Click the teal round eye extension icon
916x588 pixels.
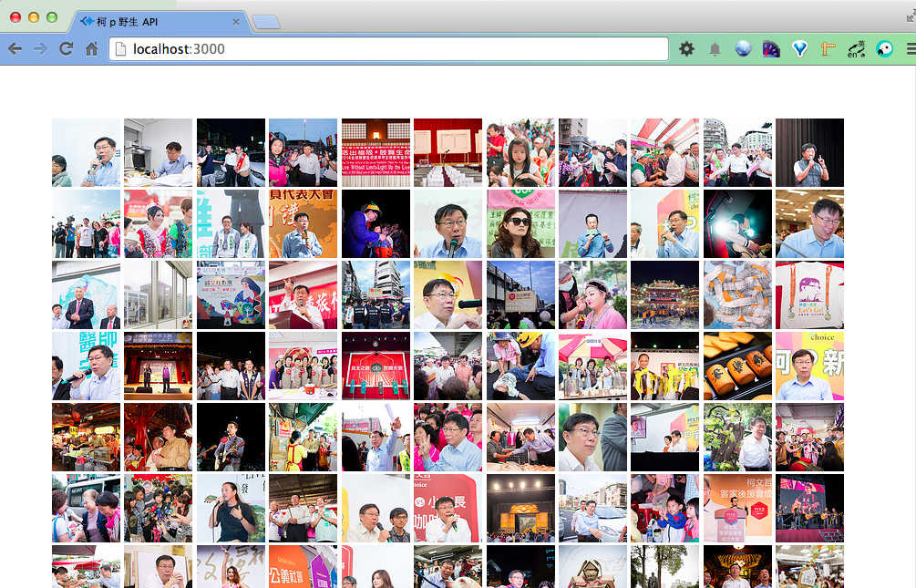(x=884, y=49)
